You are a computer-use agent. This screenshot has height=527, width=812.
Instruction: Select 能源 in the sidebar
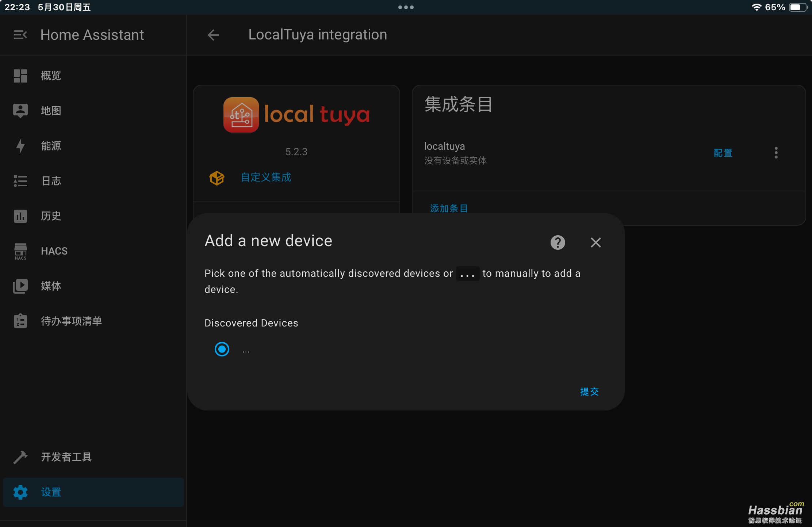93,146
